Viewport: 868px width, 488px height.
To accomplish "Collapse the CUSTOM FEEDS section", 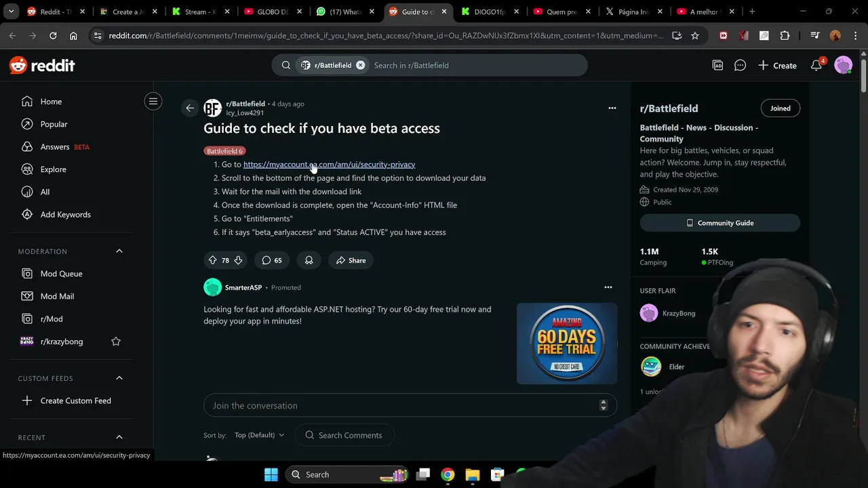I will click(x=119, y=378).
